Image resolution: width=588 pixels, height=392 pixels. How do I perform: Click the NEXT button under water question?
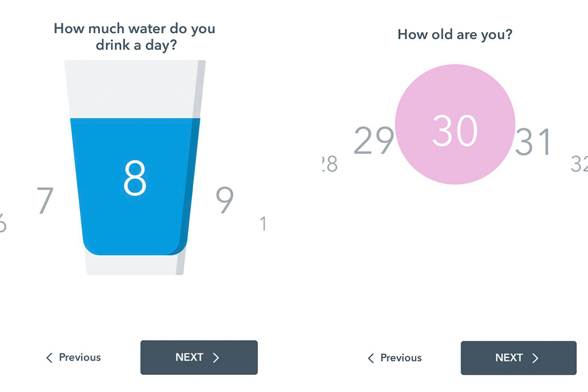pos(199,357)
